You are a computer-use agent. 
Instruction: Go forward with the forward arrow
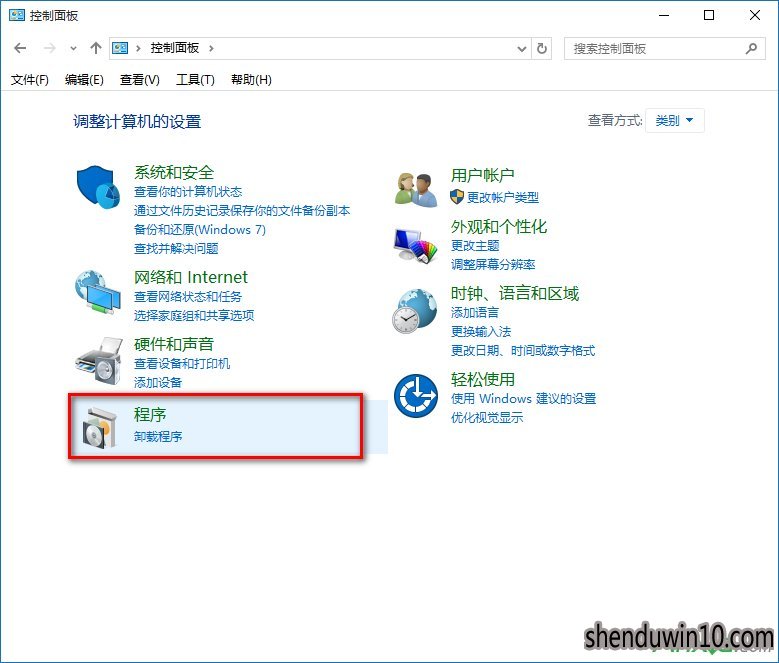pyautogui.click(x=49, y=48)
